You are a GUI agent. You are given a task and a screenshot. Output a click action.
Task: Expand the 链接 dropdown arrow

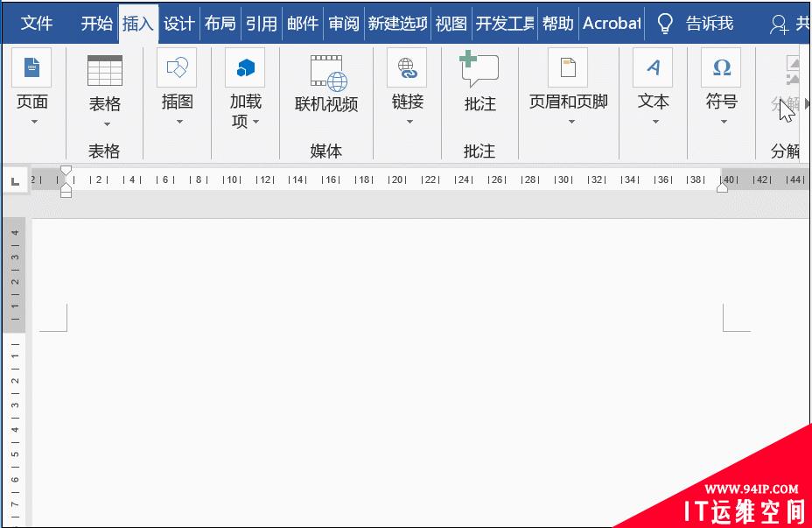[409, 122]
